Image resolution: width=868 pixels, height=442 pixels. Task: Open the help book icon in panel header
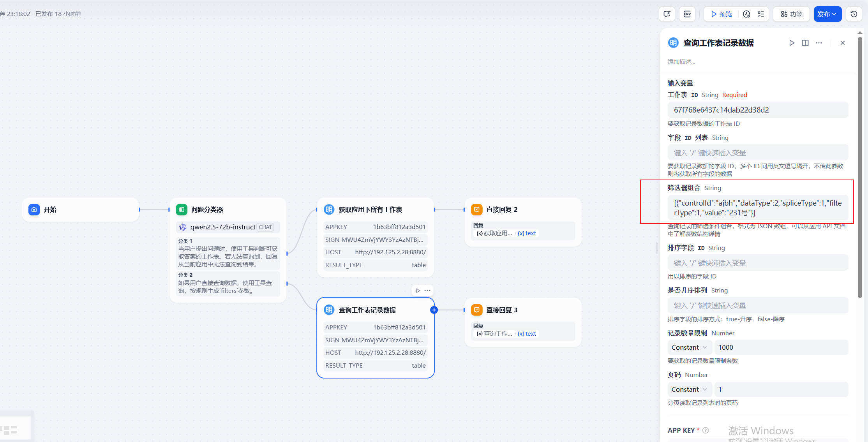(x=805, y=43)
